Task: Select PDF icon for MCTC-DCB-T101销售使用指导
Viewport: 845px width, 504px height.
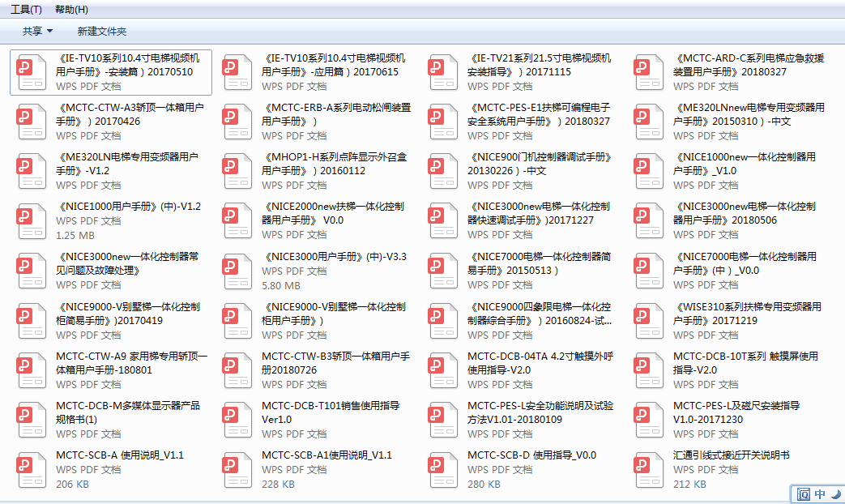Action: tap(237, 420)
